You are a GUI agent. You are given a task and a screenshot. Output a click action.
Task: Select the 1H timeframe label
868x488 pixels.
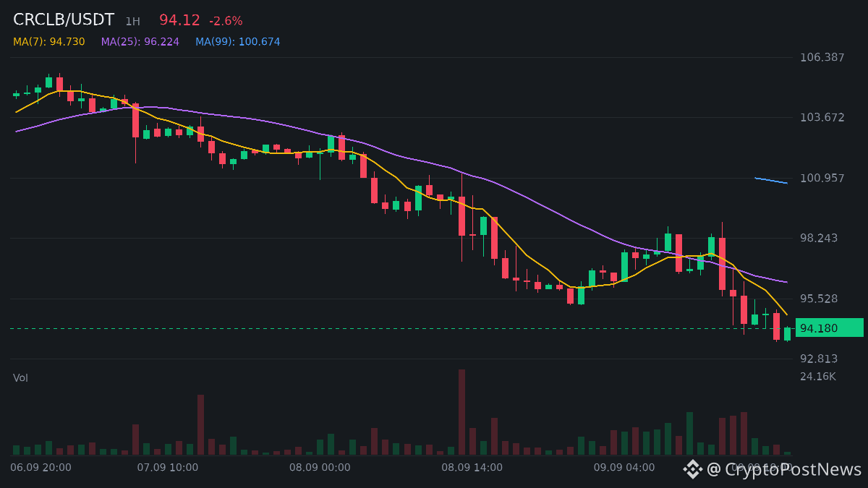tap(132, 22)
